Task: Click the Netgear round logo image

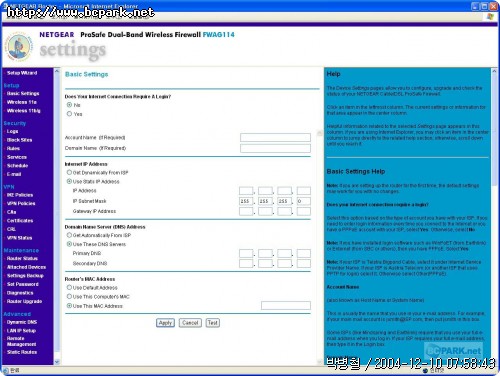Action: (x=19, y=47)
